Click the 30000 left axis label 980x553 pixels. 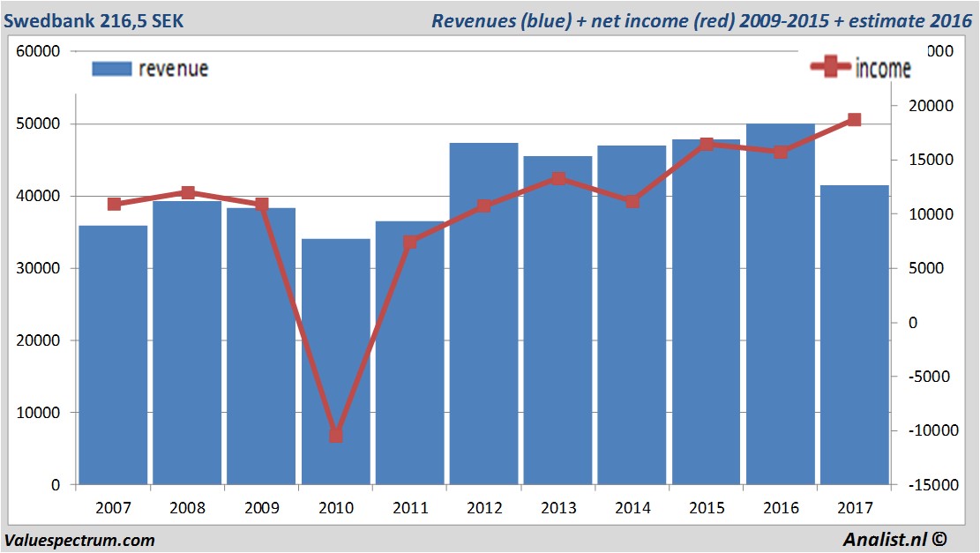[38, 268]
